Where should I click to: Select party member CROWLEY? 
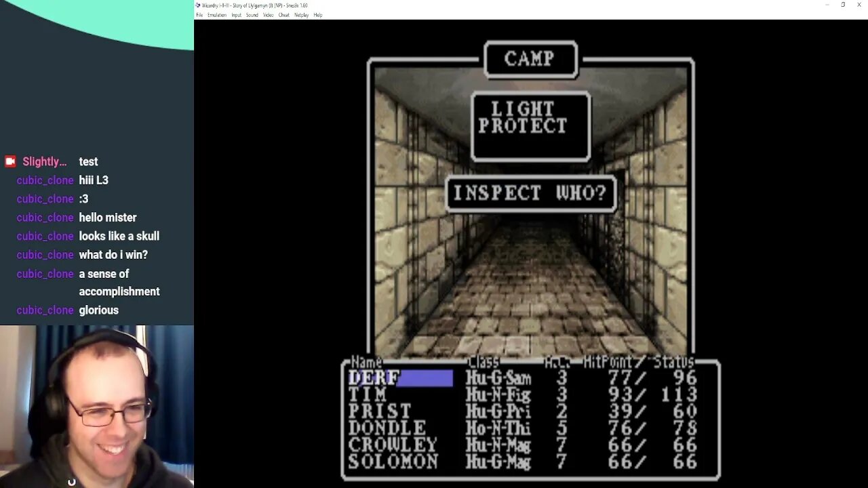tap(393, 445)
